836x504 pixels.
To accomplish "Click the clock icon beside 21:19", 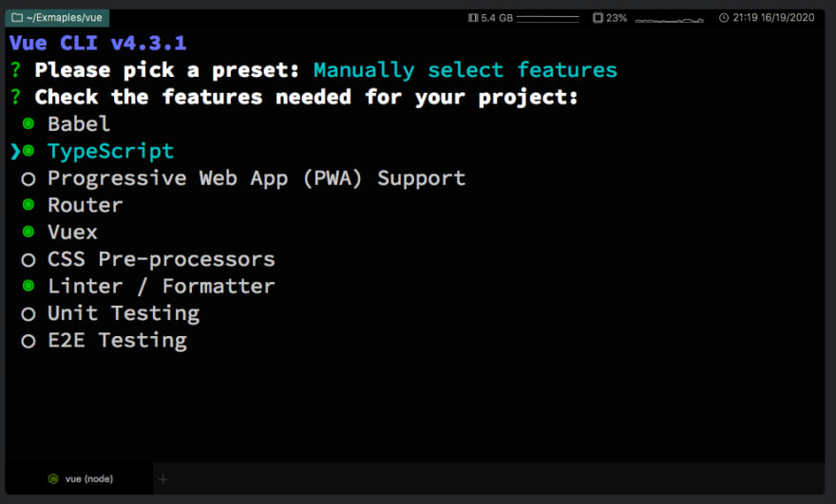I will point(724,18).
